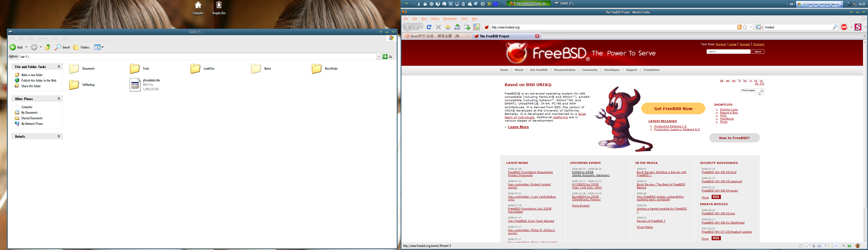The image size is (868, 250).
Task: Open the Tools menu in Firefox
Action: [464, 19]
